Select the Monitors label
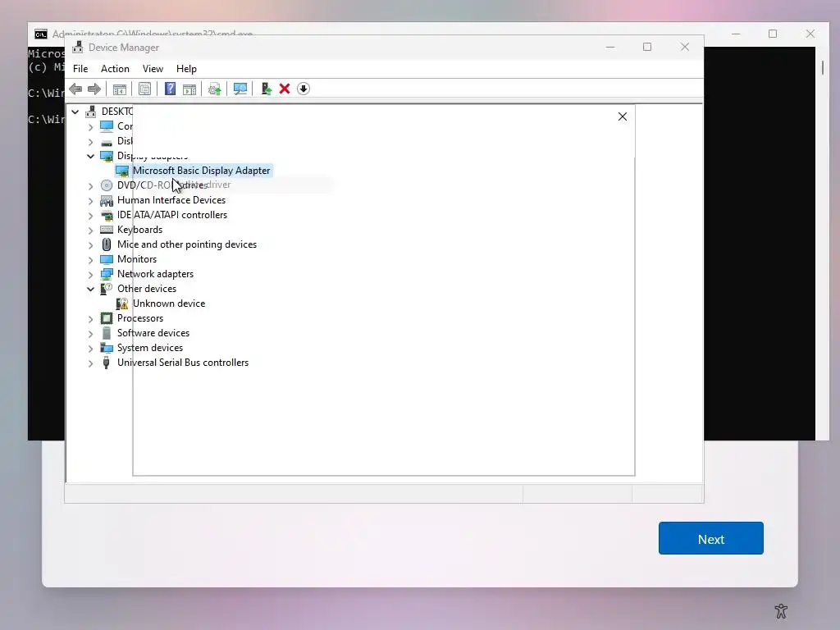The image size is (840, 630). [x=137, y=259]
